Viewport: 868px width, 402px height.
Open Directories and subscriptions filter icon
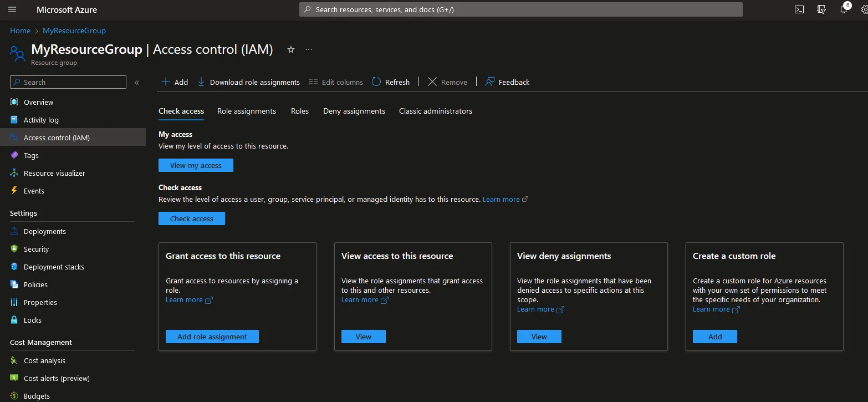pos(821,9)
